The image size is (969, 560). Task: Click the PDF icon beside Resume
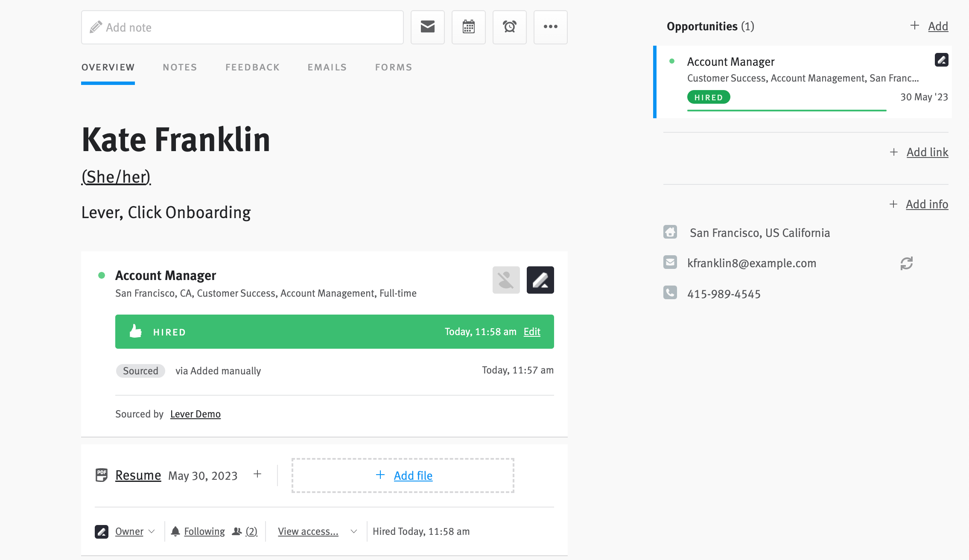(x=102, y=475)
